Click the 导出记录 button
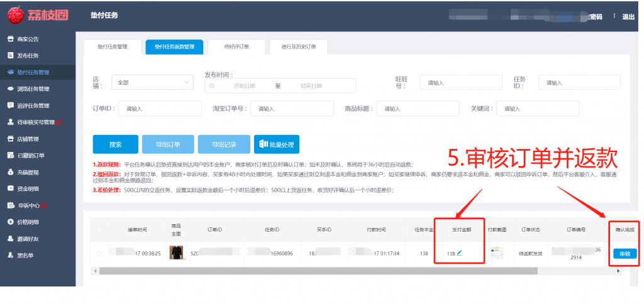Screen dimensions: 644x304 coord(224,144)
